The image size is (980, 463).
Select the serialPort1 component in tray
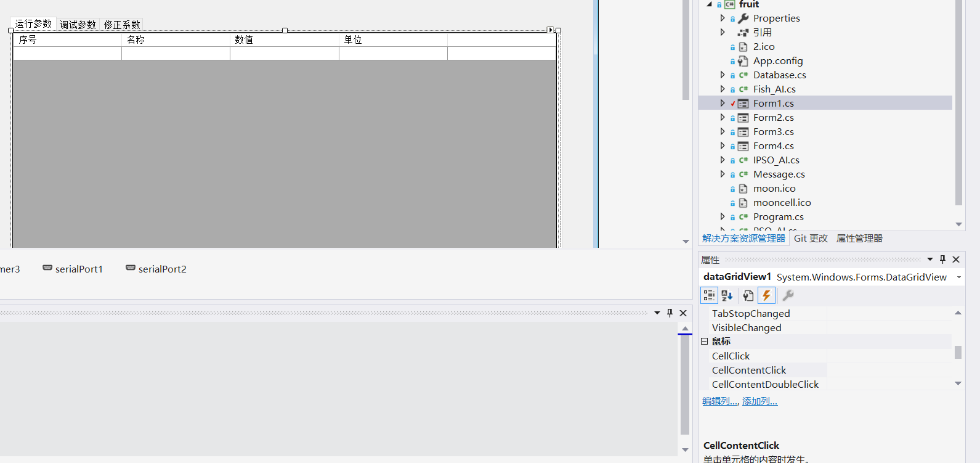tap(73, 269)
